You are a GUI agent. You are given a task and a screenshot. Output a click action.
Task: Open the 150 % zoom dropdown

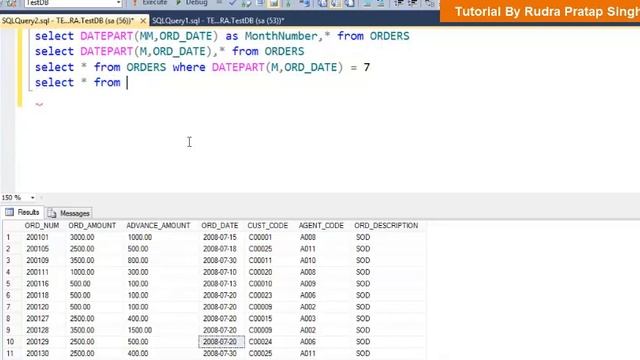[x=33, y=198]
